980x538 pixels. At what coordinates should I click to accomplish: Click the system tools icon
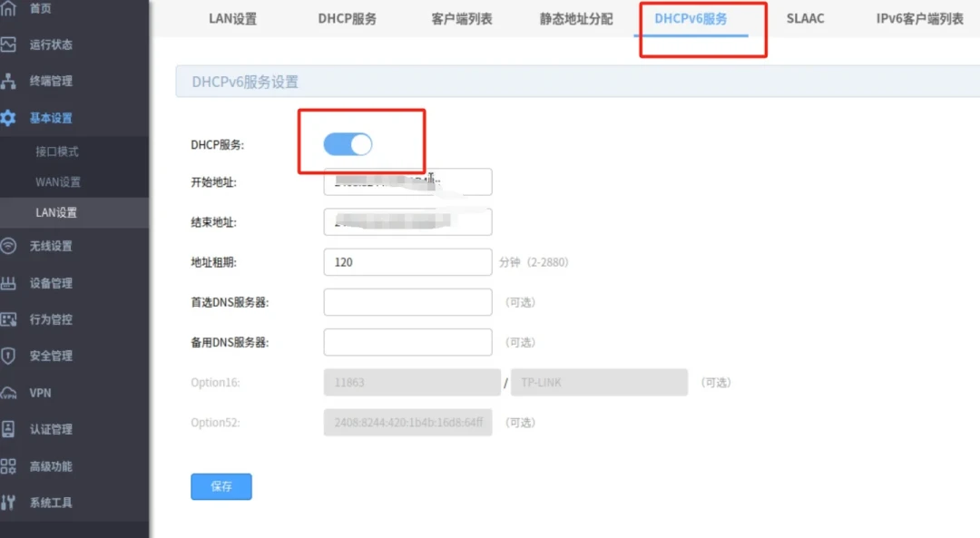(7, 503)
